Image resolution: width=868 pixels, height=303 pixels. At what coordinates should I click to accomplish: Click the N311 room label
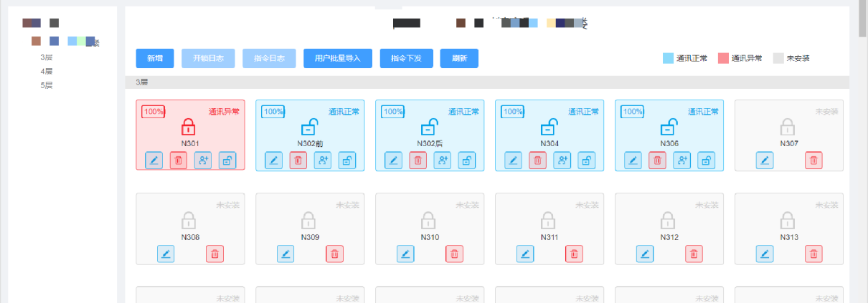[549, 237]
